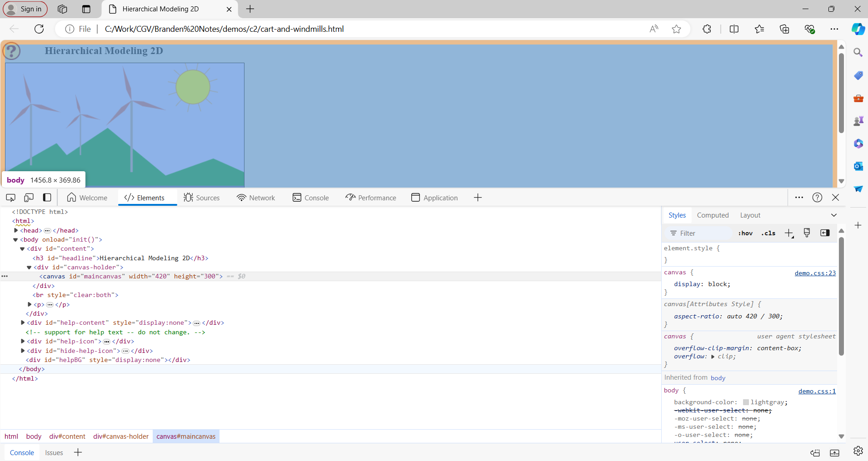Expand the help-content div node
The image size is (868, 461).
point(23,323)
